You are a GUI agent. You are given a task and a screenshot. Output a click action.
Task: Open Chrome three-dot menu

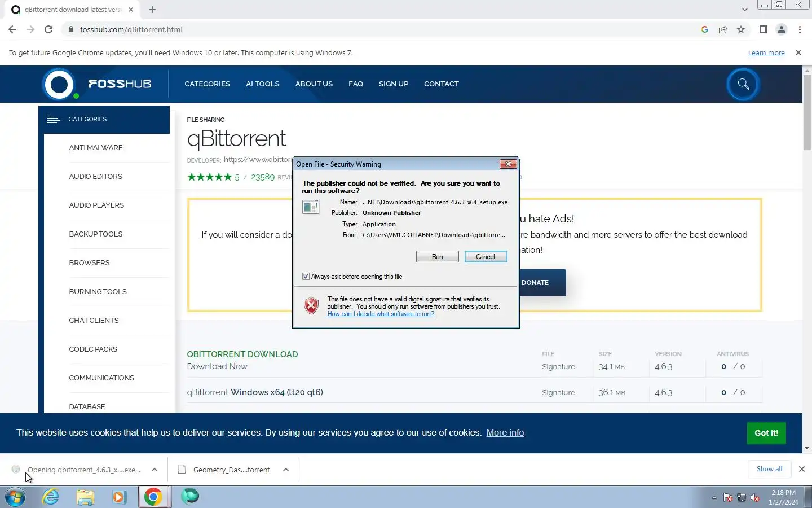click(x=800, y=29)
